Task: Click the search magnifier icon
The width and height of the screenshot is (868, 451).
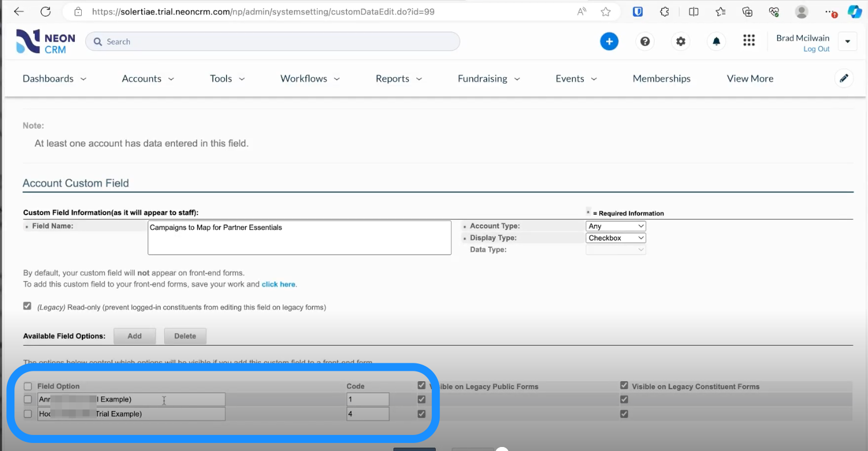Action: 98,42
